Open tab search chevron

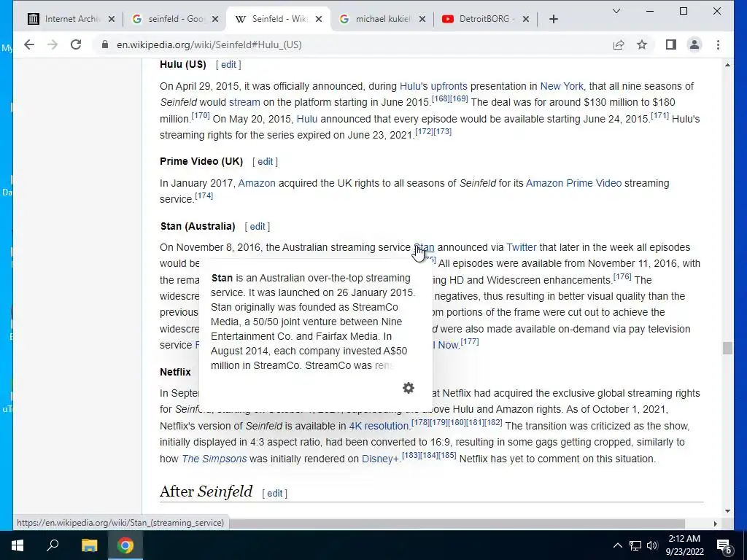point(616,11)
